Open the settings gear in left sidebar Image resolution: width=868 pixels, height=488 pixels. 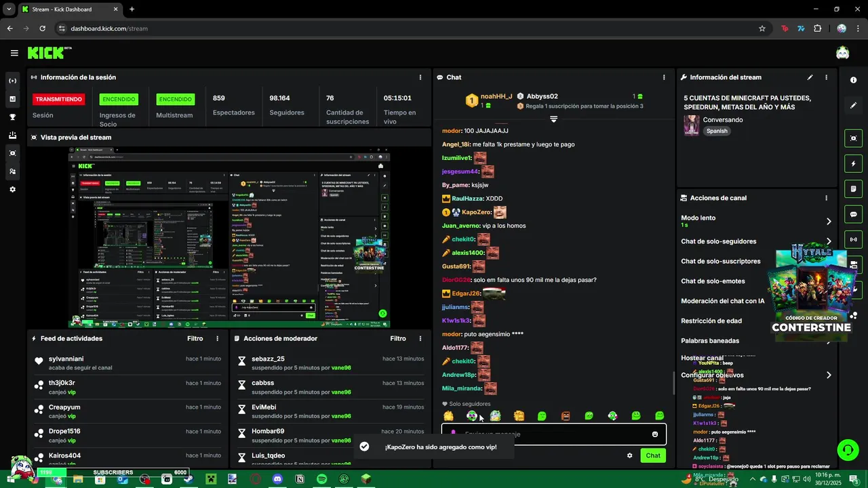coord(12,190)
